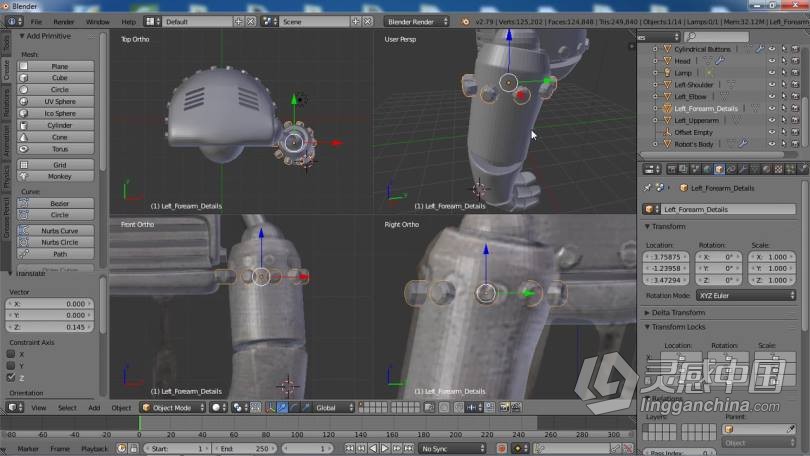Open the pivot point selector icon

[x=239, y=407]
